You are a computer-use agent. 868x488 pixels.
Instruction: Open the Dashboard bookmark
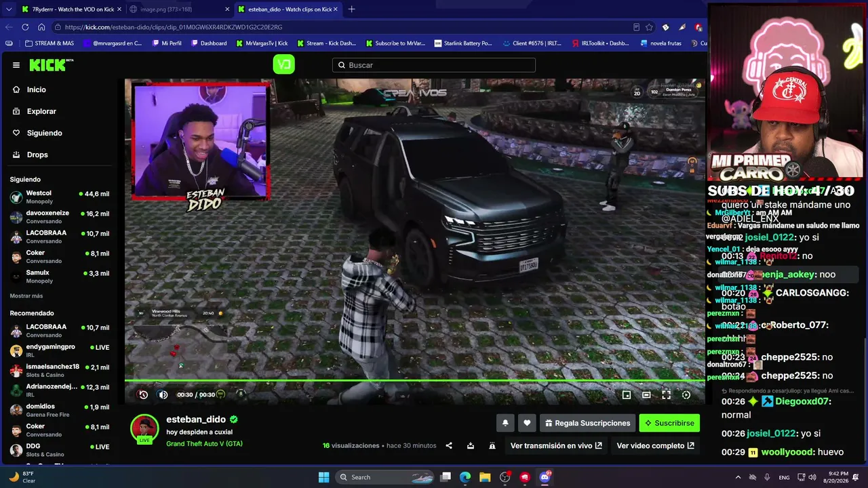(209, 43)
